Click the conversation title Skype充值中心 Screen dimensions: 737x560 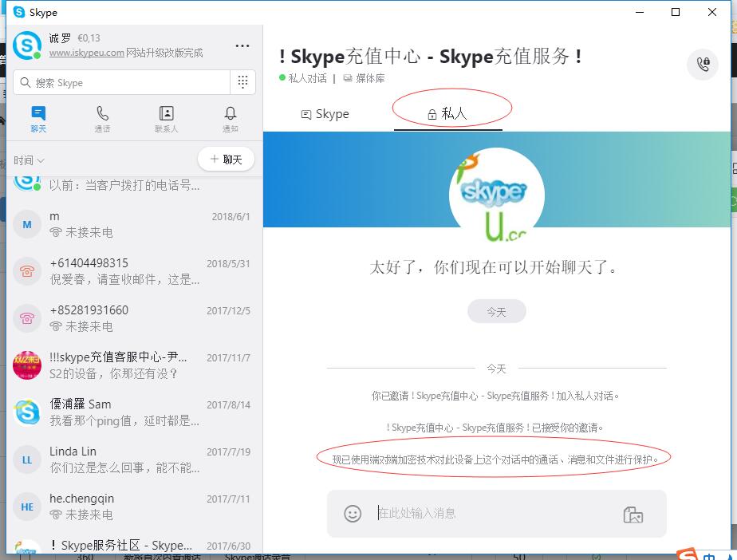430,57
